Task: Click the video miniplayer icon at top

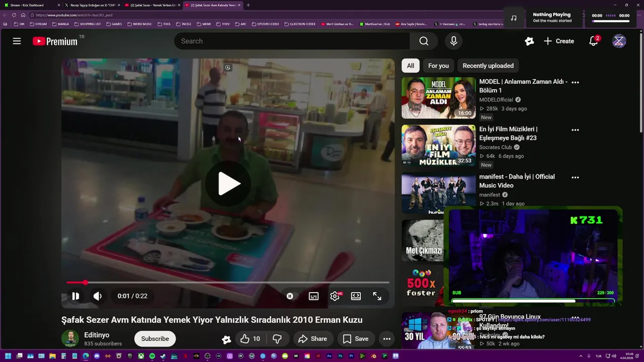Action: 228,67
